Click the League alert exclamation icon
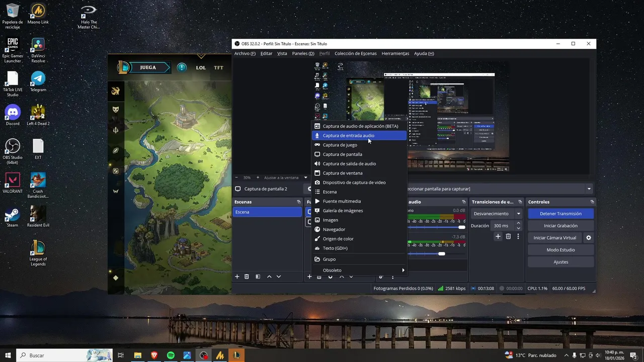This screenshot has width=644, height=362. [x=182, y=67]
